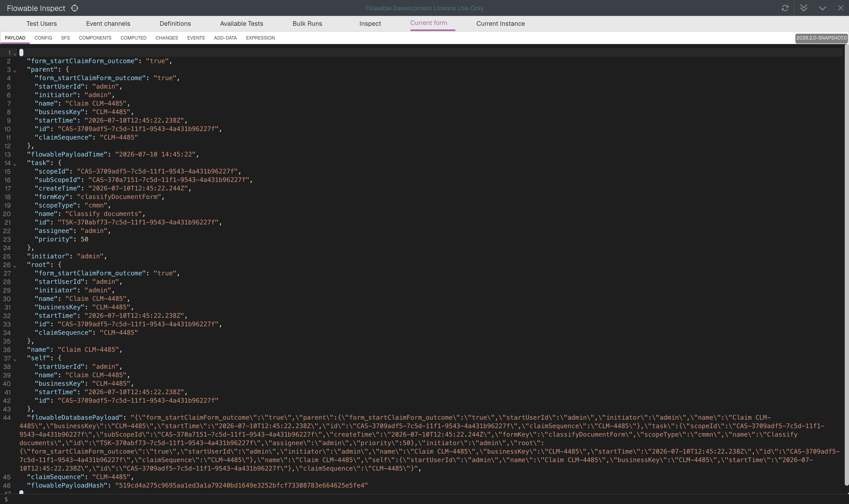
Task: Open the Available Tests tab
Action: coord(241,23)
